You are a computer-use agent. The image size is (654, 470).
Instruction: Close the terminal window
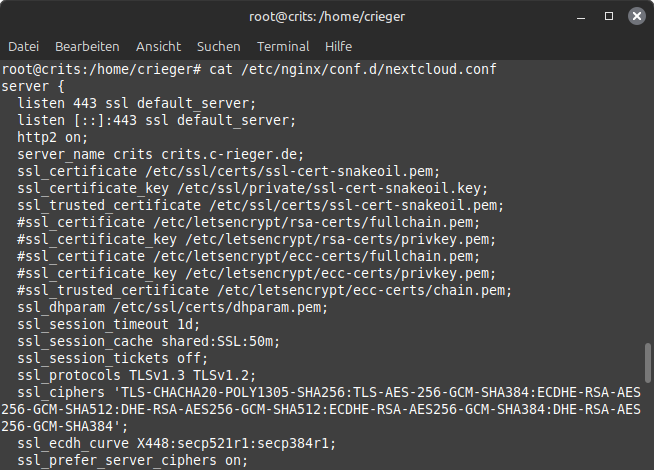637,16
